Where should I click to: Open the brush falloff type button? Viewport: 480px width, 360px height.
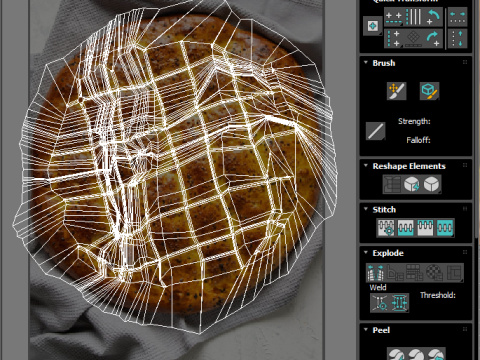[x=376, y=131]
